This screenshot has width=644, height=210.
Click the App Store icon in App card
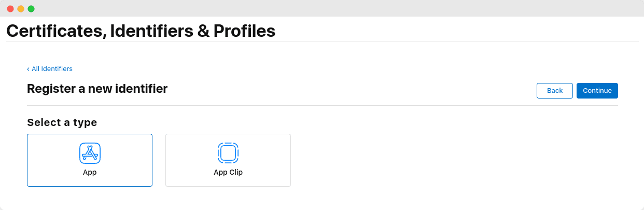point(90,153)
